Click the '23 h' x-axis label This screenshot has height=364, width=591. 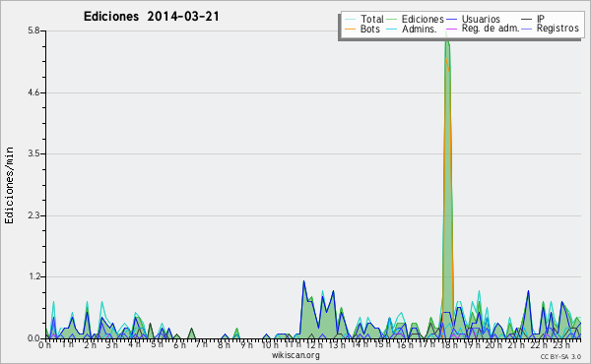pos(562,344)
